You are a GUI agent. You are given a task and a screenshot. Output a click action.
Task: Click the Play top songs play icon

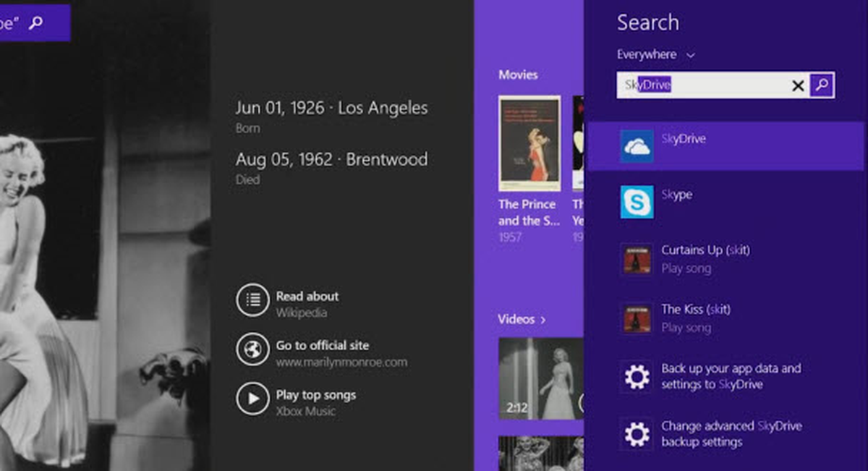[x=252, y=399]
